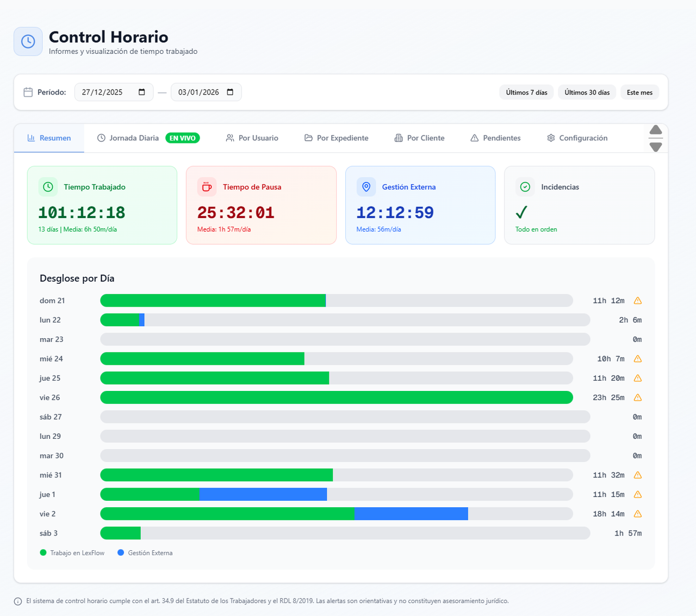Click the coffee cup icon on Tiempo de Pausa
This screenshot has width=696, height=616.
tap(207, 186)
